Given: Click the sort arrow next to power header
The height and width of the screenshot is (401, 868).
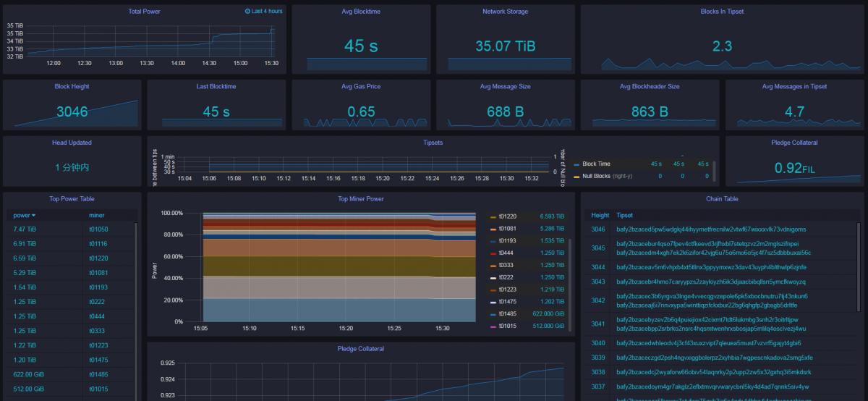Looking at the screenshot, I should click(33, 216).
